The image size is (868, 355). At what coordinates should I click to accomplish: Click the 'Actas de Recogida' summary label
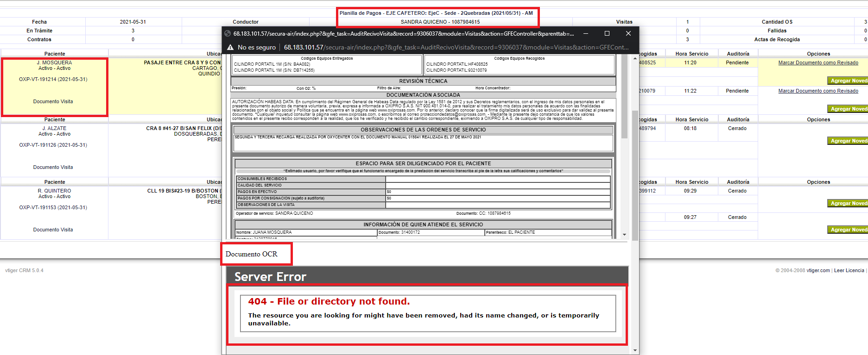click(777, 39)
